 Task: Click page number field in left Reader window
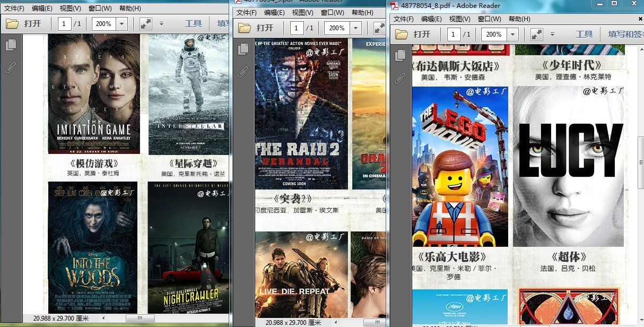point(65,24)
